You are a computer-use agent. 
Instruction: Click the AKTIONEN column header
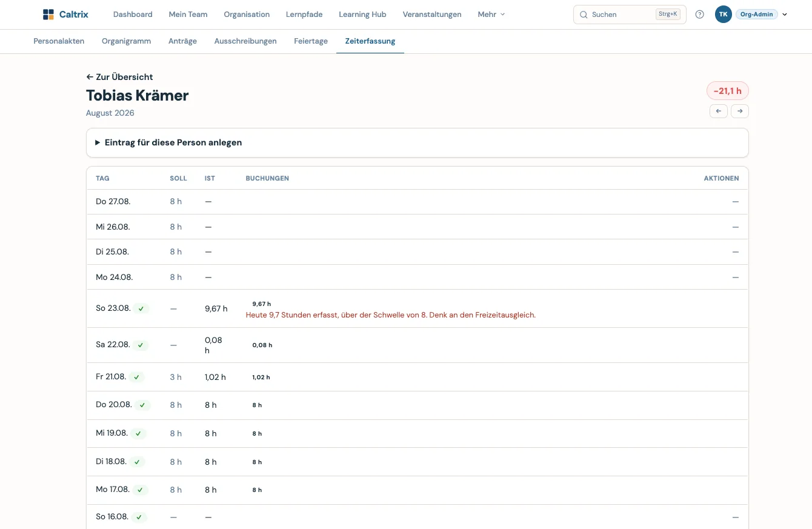pyautogui.click(x=721, y=178)
